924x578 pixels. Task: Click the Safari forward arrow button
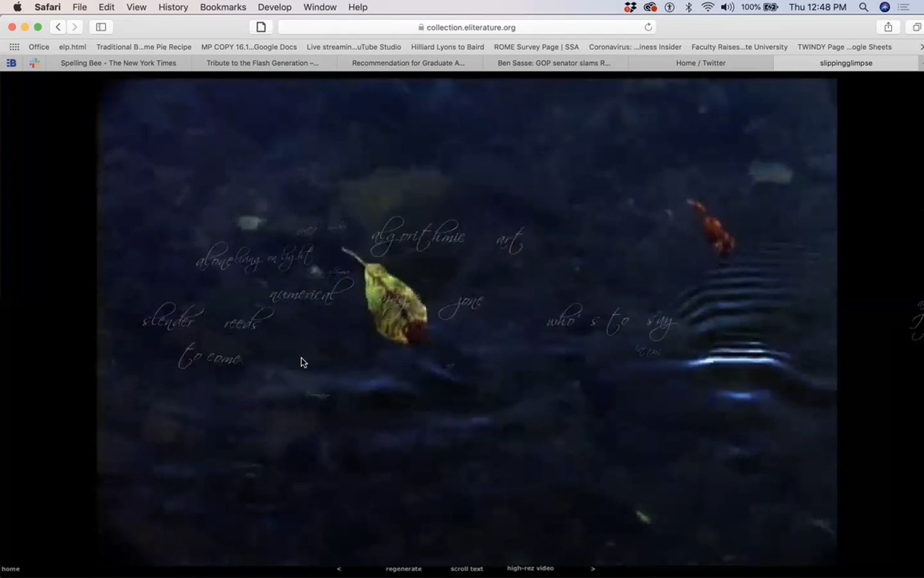[x=75, y=27]
